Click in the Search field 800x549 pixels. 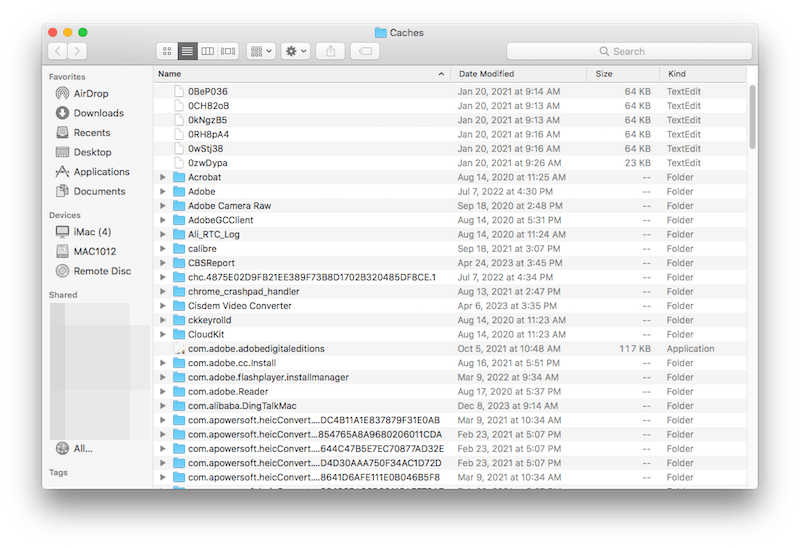pyautogui.click(x=629, y=51)
